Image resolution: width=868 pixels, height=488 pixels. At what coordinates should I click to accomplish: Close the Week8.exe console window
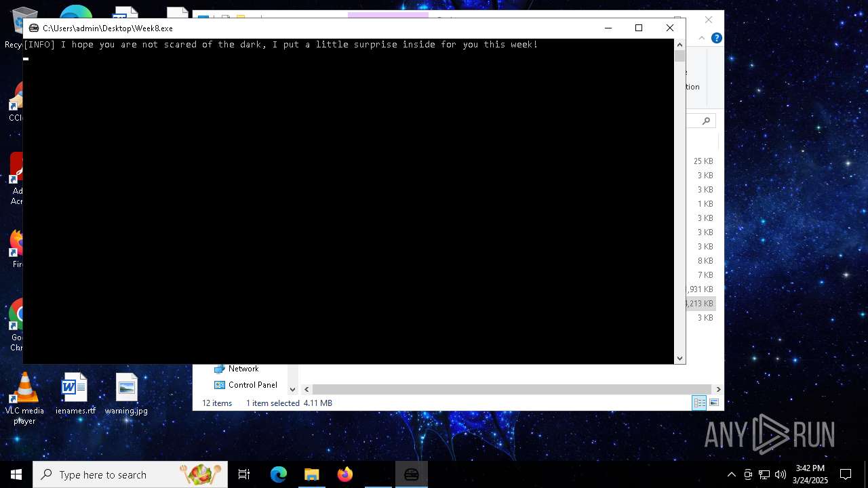[669, 28]
